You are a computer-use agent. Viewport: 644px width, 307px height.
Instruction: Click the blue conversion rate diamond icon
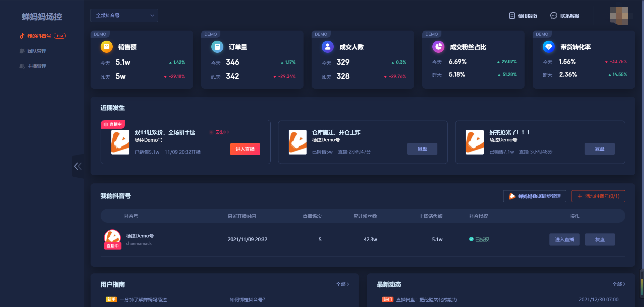(x=549, y=47)
